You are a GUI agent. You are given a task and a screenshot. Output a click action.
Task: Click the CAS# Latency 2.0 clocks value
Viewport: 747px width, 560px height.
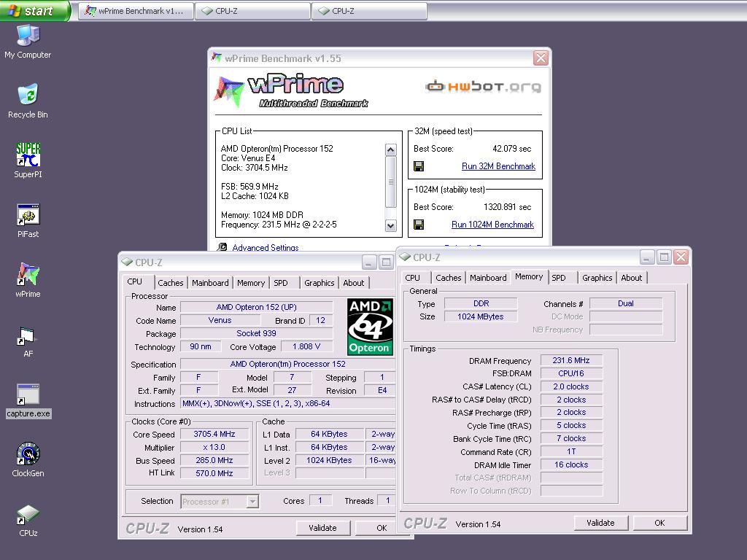click(571, 386)
